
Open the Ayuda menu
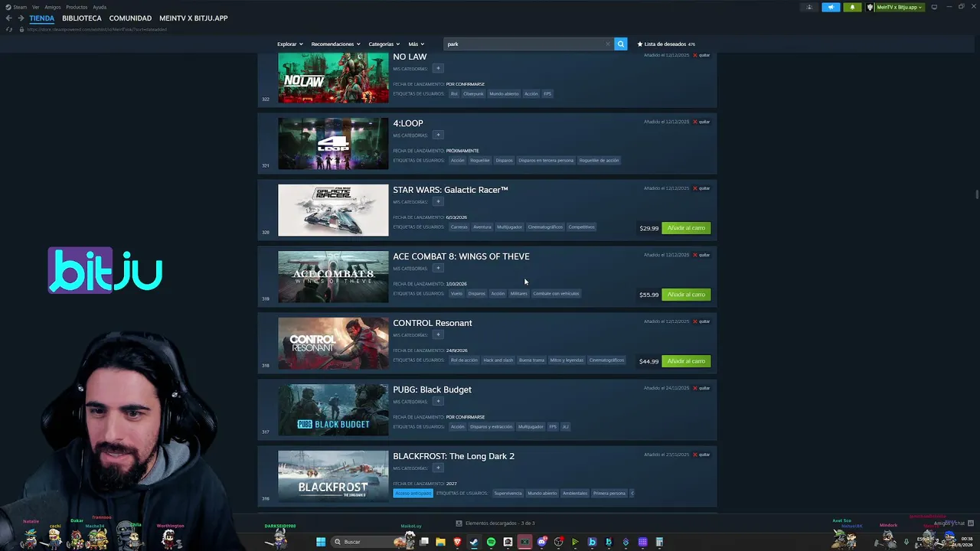[x=100, y=7]
